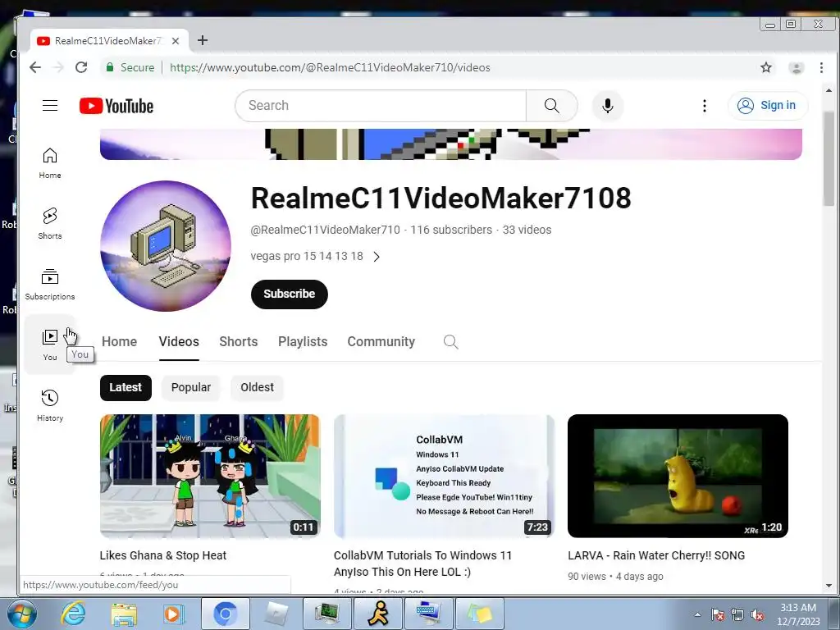The width and height of the screenshot is (840, 630).
Task: Open CollabVM Tutorials To Windows 11 title
Action: [422, 564]
